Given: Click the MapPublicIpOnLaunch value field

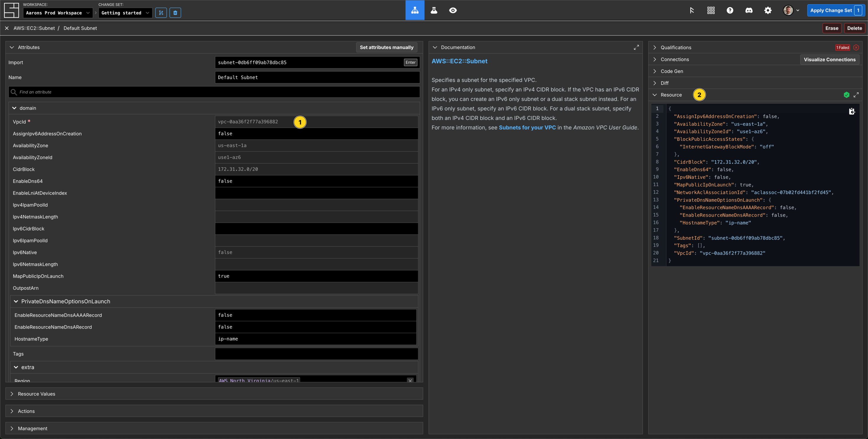Looking at the screenshot, I should [x=316, y=276].
